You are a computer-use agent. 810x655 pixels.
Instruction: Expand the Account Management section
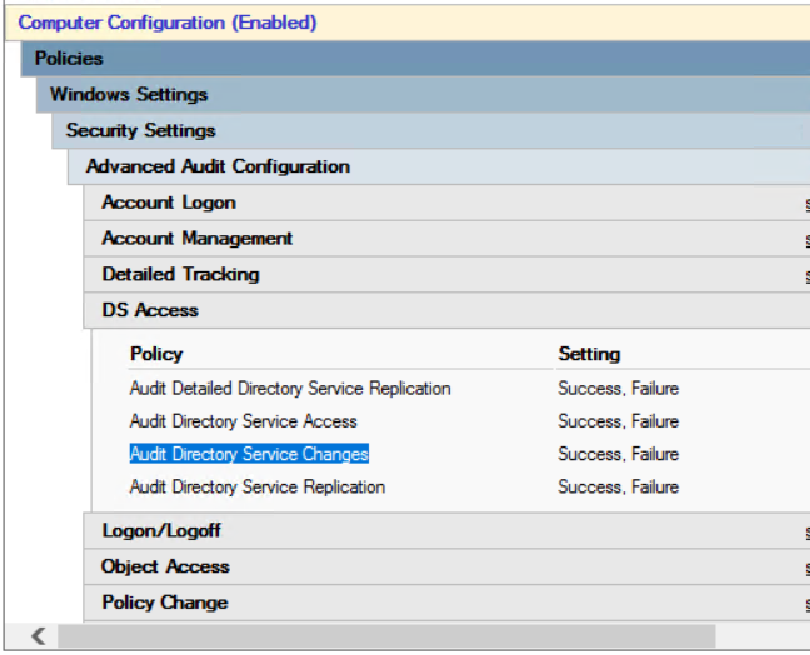(x=195, y=238)
